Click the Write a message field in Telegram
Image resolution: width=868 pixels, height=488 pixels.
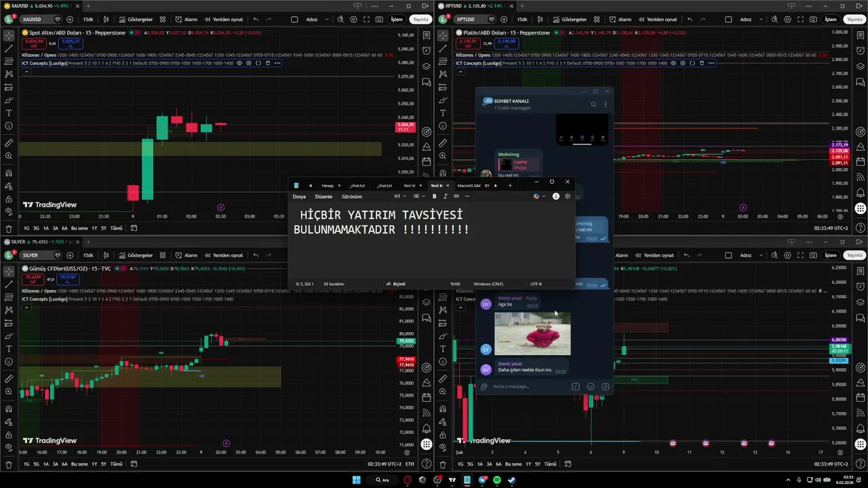[529, 387]
